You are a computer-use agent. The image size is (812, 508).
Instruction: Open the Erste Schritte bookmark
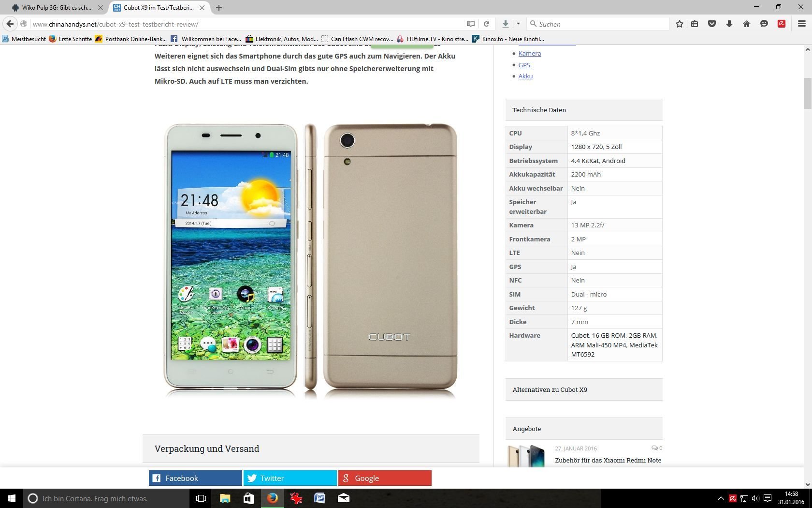point(71,39)
